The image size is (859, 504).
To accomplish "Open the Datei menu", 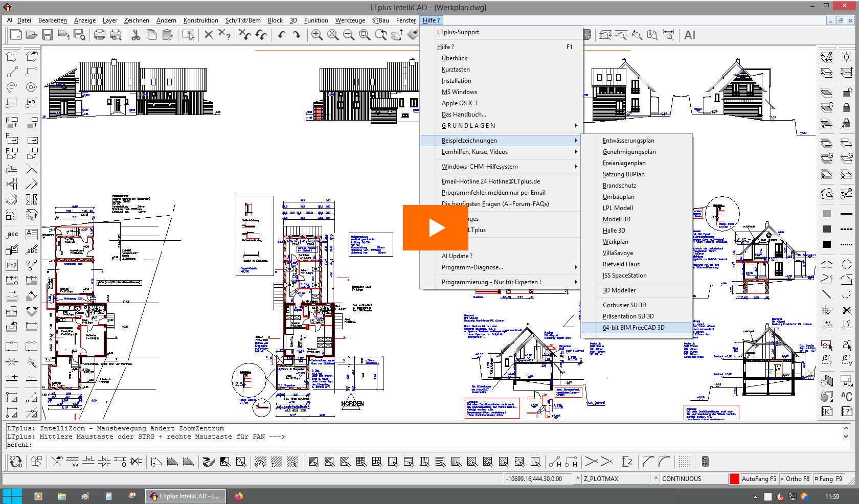I will [24, 20].
